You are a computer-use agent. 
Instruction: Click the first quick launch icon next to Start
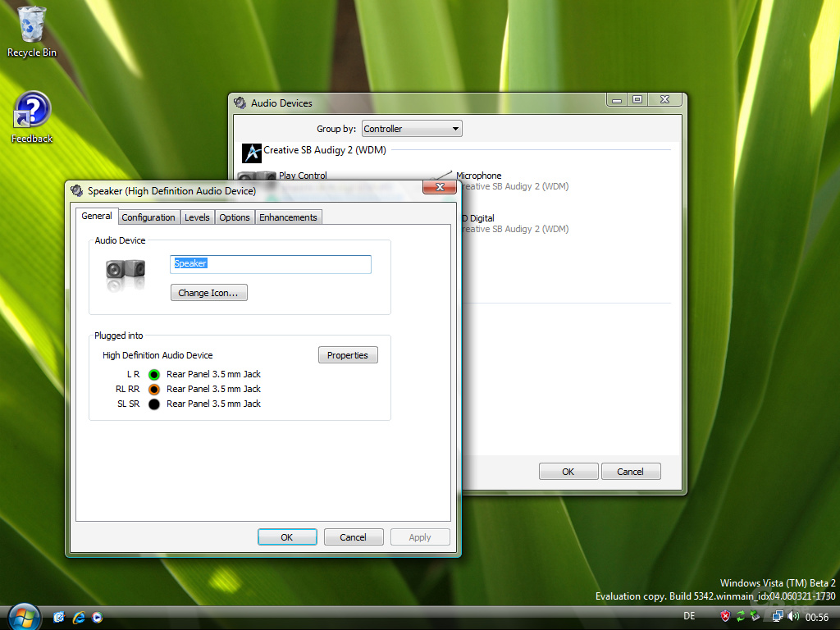tap(59, 617)
